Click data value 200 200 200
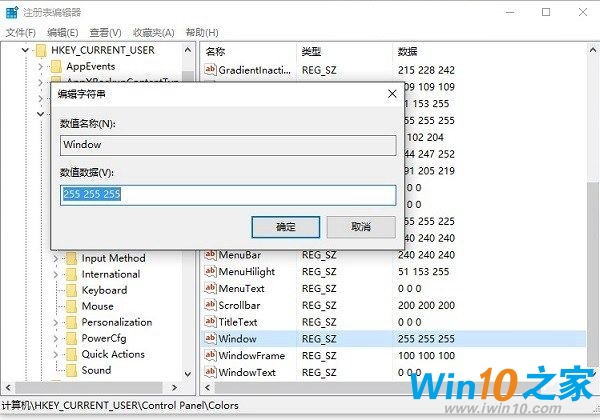This screenshot has width=600, height=420. [x=426, y=305]
